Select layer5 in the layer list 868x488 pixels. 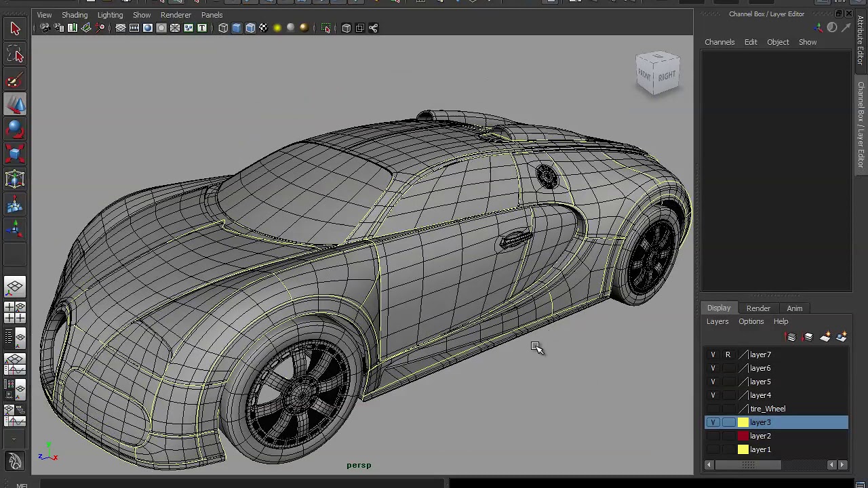point(760,382)
